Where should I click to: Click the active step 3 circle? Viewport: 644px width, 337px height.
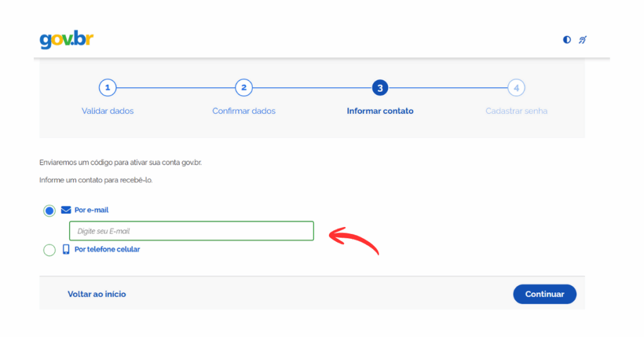click(380, 88)
